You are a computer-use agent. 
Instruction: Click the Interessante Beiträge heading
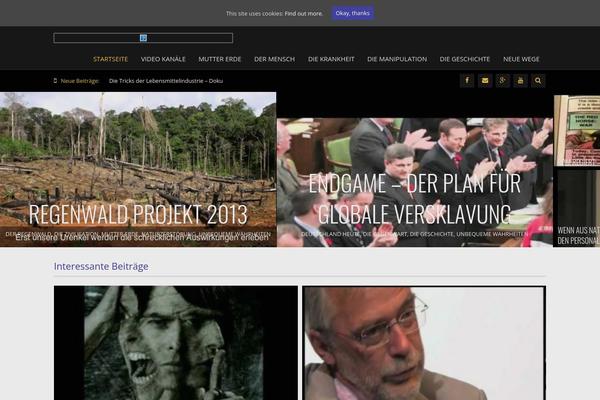pyautogui.click(x=101, y=266)
